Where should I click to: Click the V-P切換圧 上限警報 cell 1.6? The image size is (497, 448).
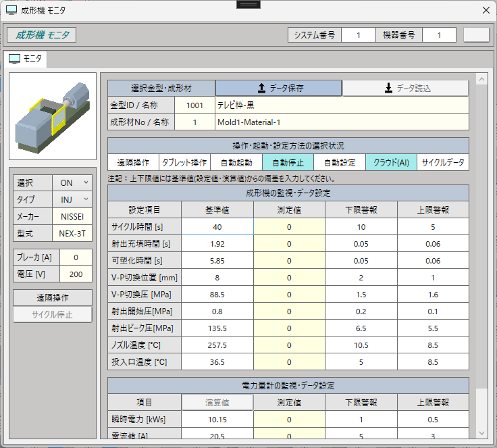coord(433,295)
